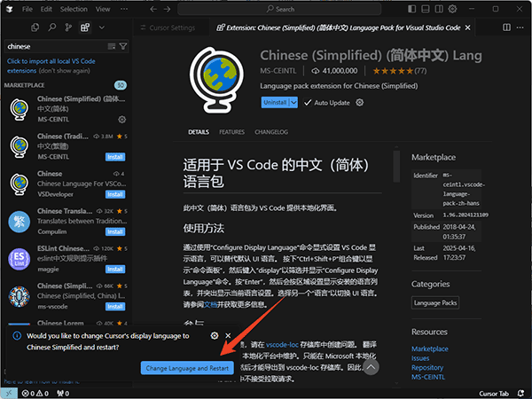Click the scroll-to-top arrow button
The height and width of the screenshot is (399, 532).
click(372, 365)
